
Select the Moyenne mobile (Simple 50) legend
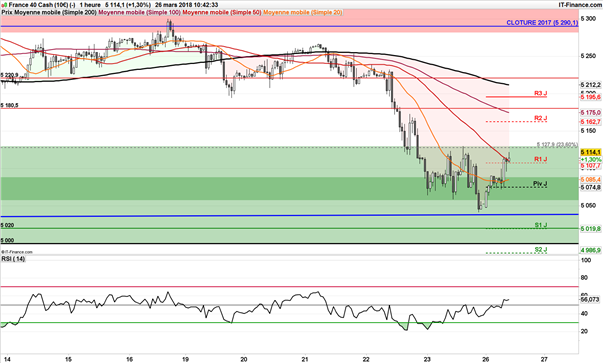pyautogui.click(x=222, y=12)
